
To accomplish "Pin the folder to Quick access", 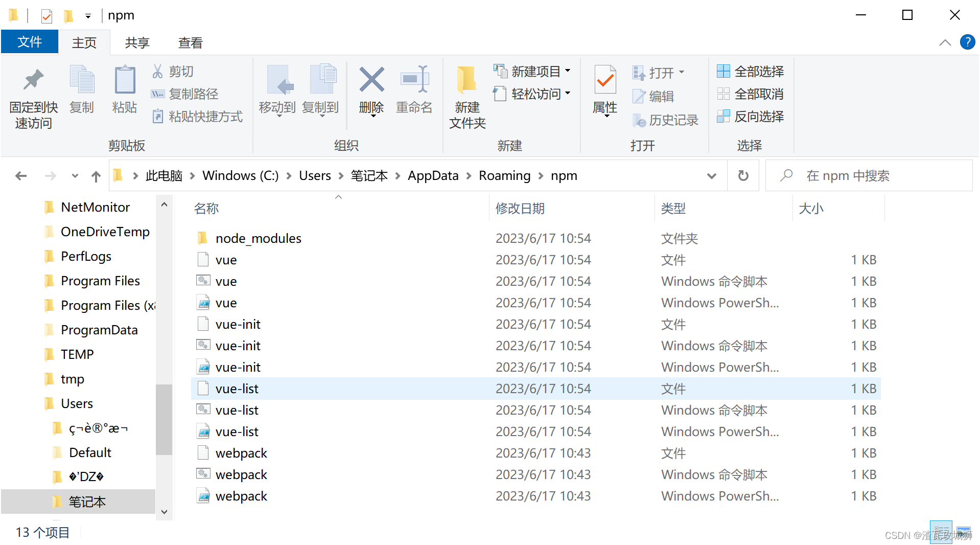I will [33, 97].
